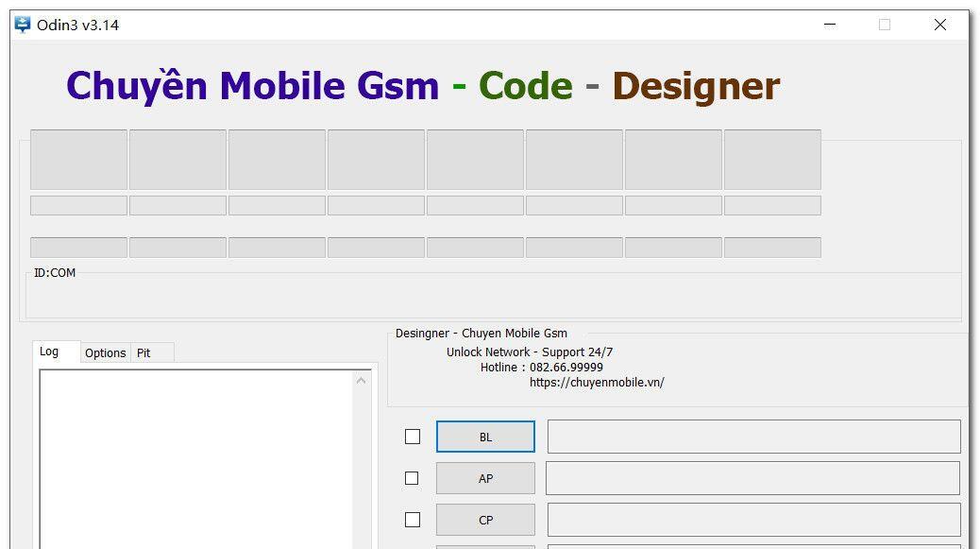Image resolution: width=980 pixels, height=549 pixels.
Task: Open the BL file browse button
Action: (x=485, y=437)
